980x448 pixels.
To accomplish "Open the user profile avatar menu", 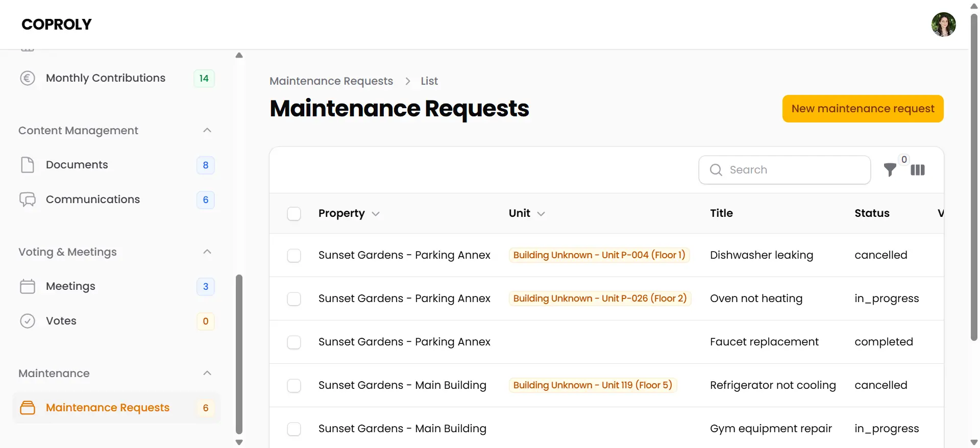I will click(x=943, y=24).
